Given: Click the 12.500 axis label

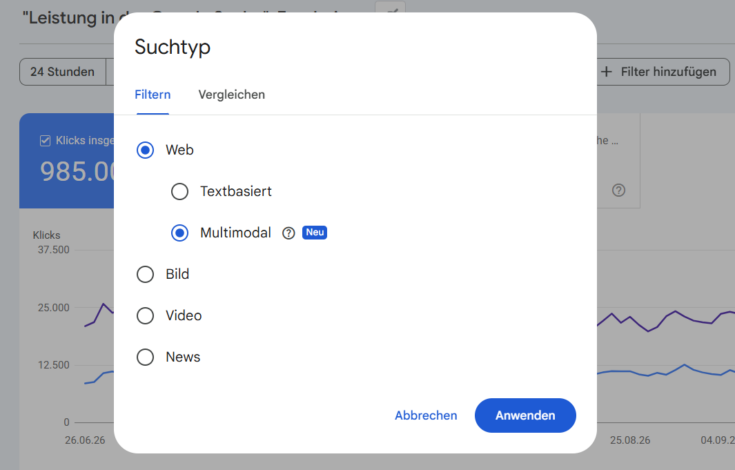Looking at the screenshot, I should pos(53,365).
